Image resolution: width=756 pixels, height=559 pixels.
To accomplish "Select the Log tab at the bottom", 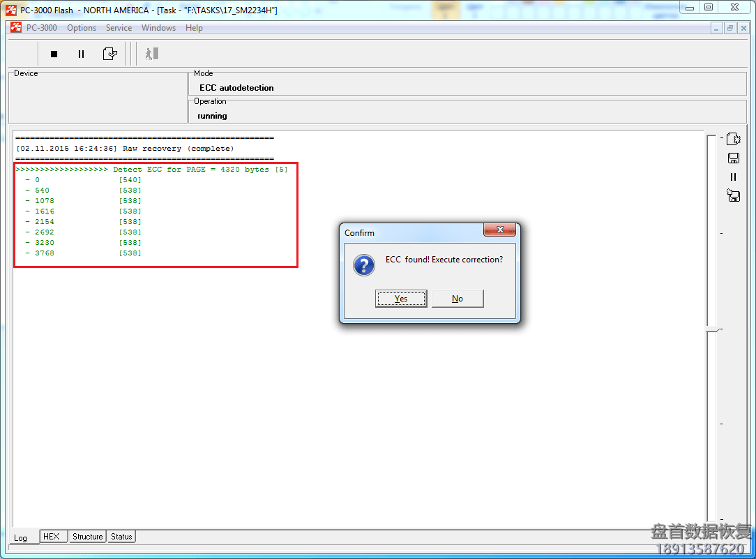I will click(x=21, y=538).
